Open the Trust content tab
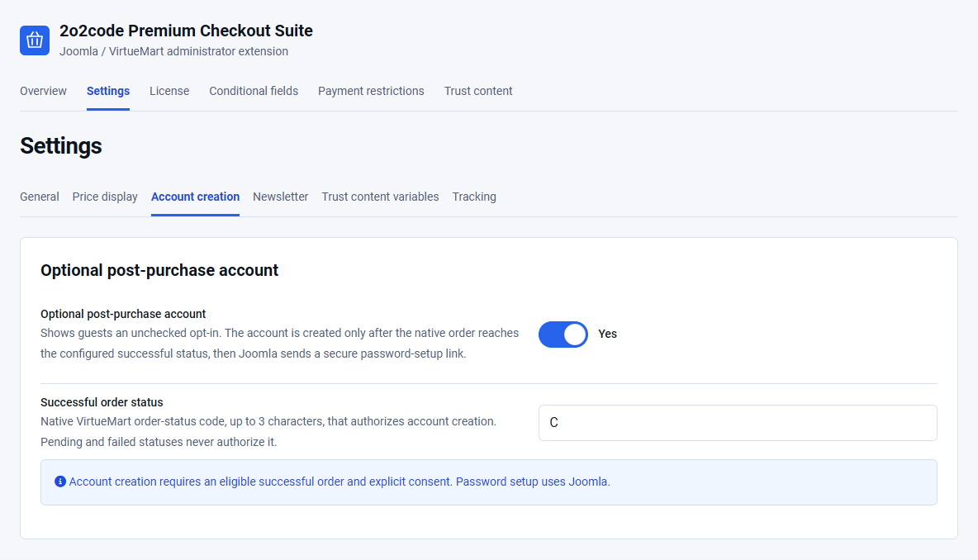The height and width of the screenshot is (560, 978). 478,91
